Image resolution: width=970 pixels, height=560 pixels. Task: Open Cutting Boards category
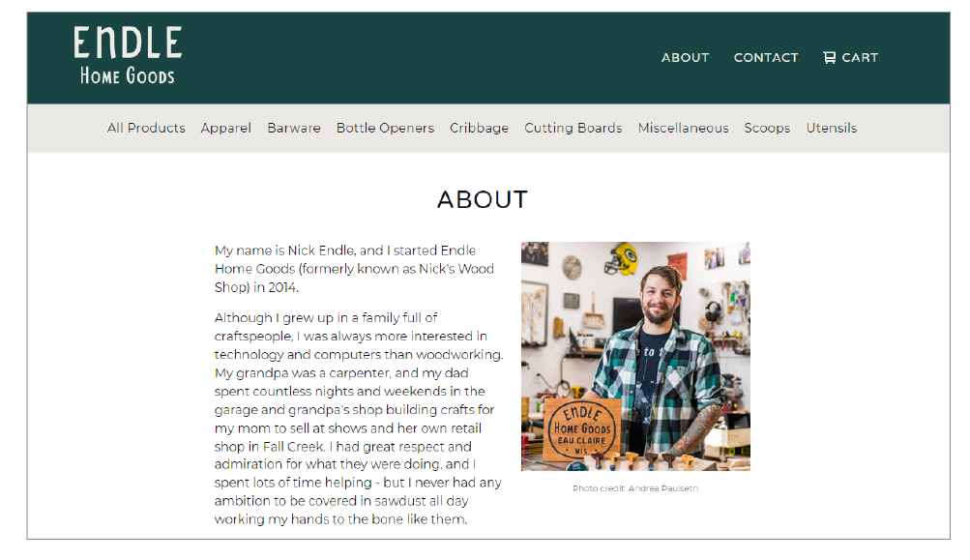[x=573, y=128]
